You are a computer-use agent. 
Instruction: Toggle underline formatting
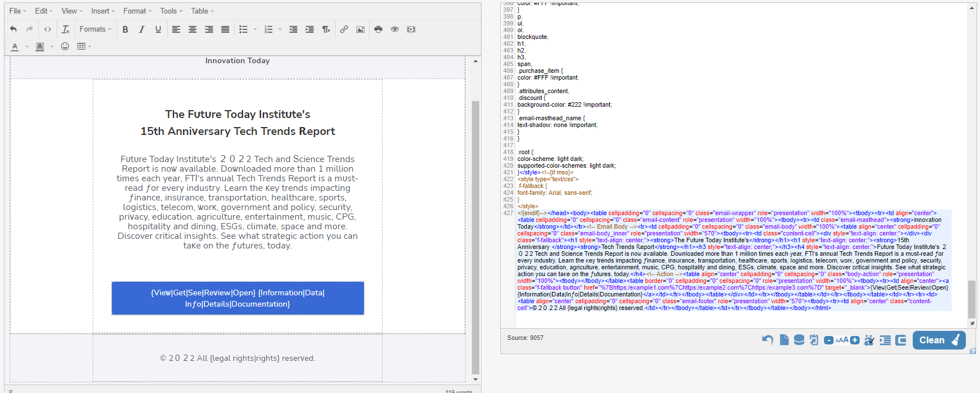(x=158, y=29)
